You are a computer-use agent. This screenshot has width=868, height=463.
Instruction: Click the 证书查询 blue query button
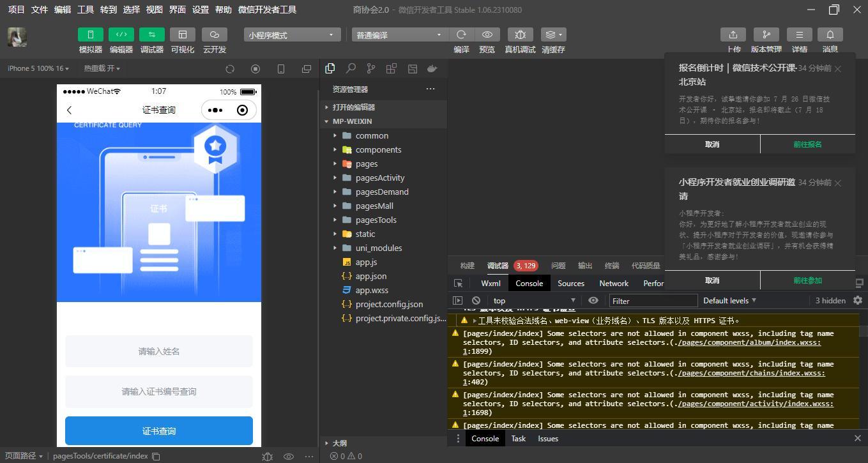159,431
